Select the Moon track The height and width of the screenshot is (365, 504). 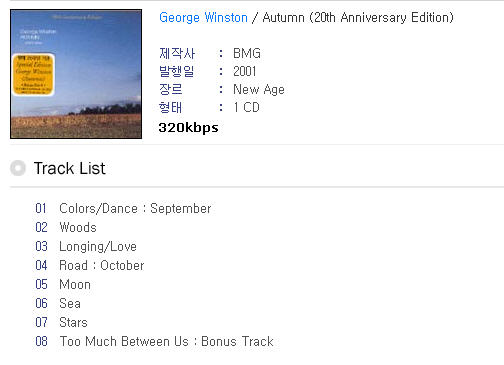[x=75, y=285]
